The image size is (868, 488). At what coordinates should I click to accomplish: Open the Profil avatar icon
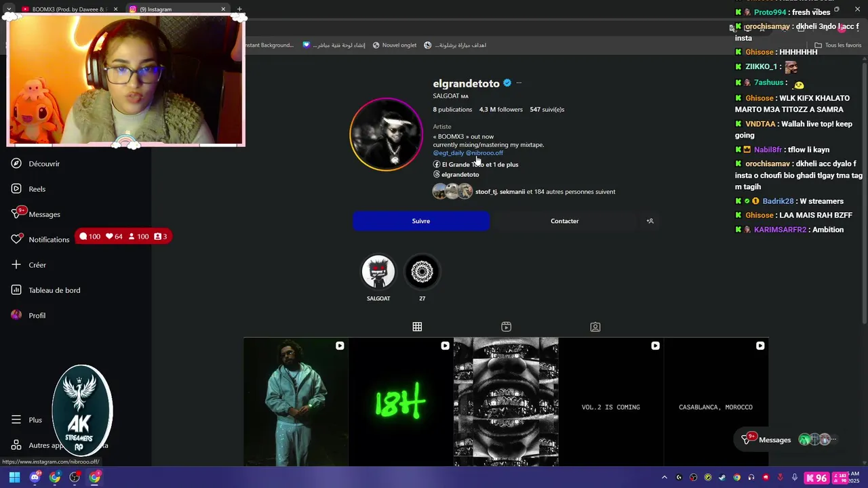(16, 315)
